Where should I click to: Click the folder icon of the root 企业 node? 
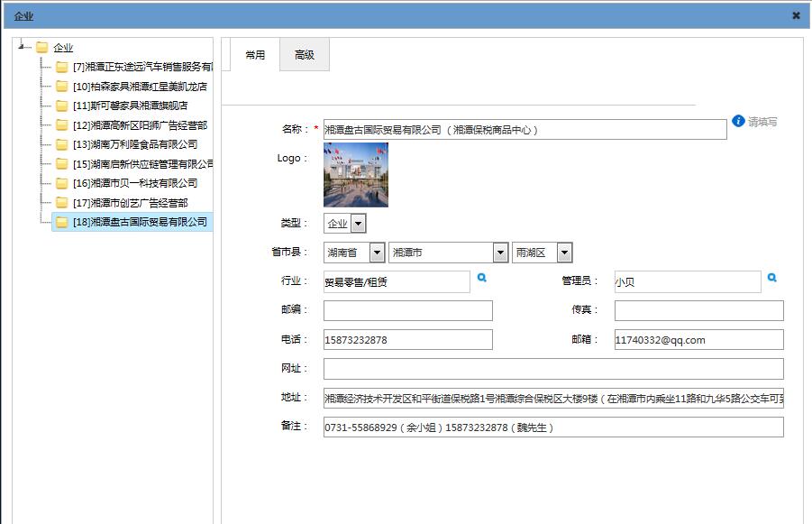coord(42,48)
